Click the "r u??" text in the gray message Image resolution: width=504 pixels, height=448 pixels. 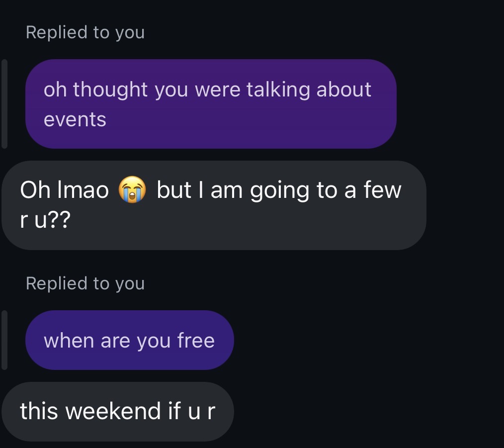45,220
